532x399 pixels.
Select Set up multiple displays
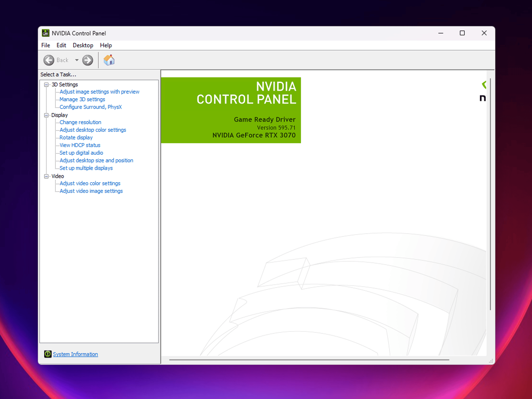tap(86, 168)
